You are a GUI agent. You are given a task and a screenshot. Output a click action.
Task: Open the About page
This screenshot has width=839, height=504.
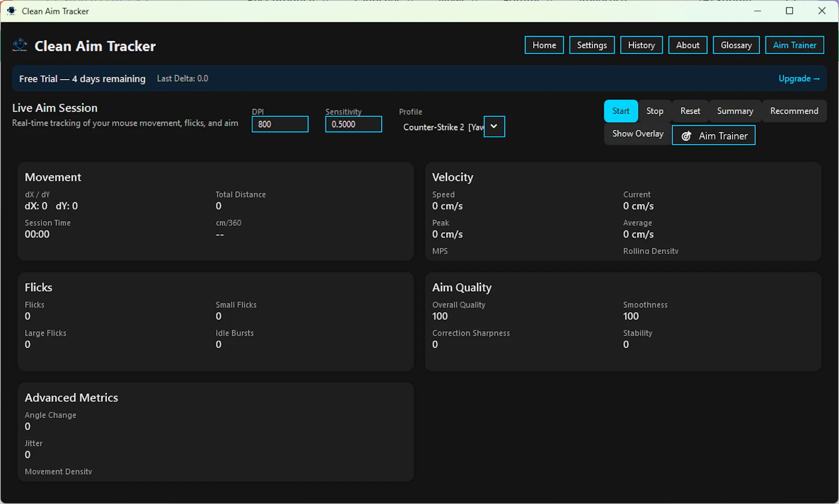coord(687,45)
